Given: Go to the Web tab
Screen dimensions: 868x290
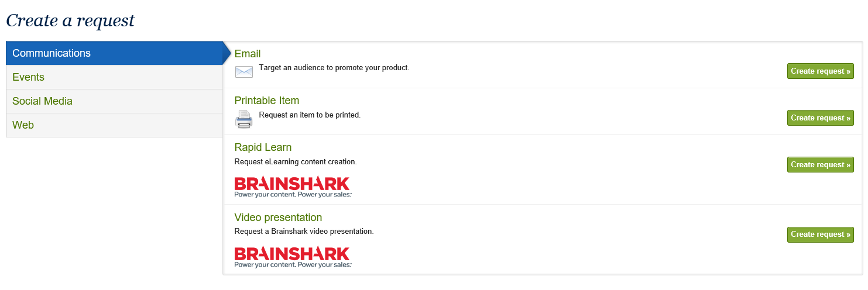Looking at the screenshot, I should (23, 125).
